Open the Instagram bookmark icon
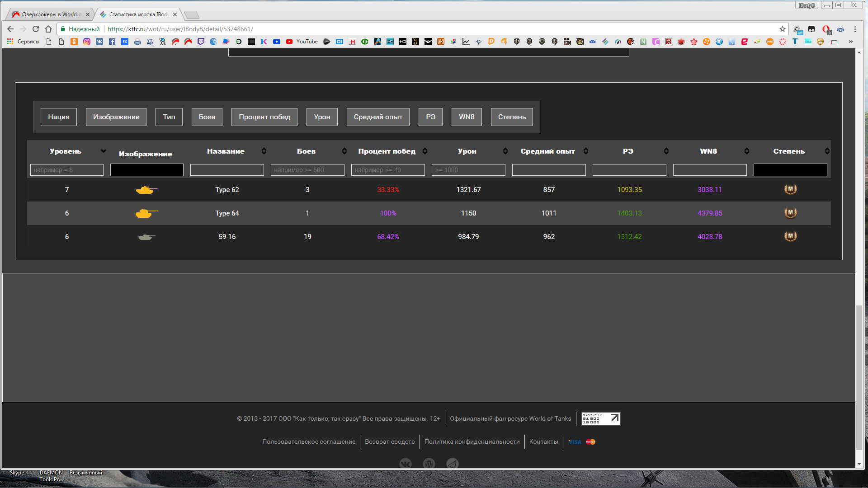868x488 pixels. click(x=87, y=42)
